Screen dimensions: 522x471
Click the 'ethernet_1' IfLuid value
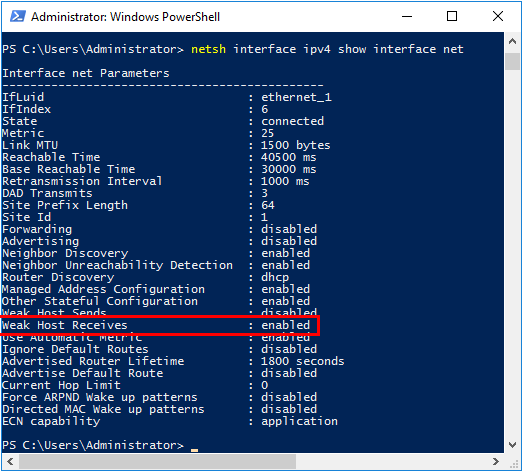tap(296, 97)
